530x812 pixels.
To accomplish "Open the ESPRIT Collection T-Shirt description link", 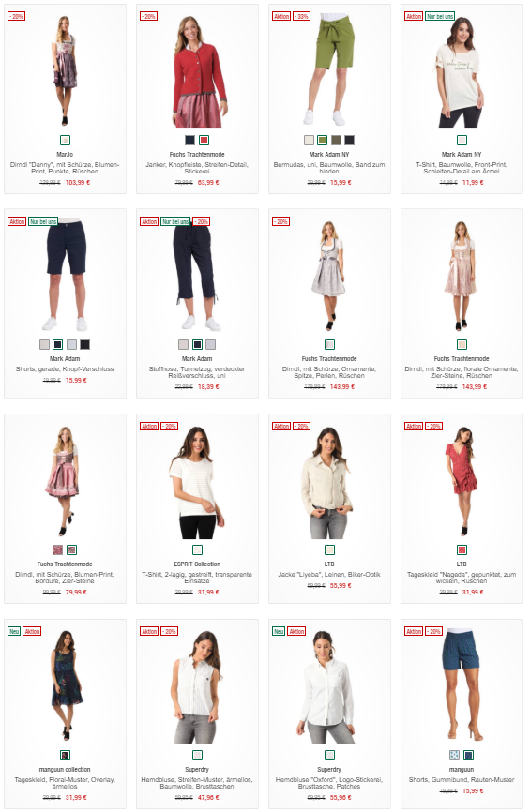I will [x=197, y=578].
